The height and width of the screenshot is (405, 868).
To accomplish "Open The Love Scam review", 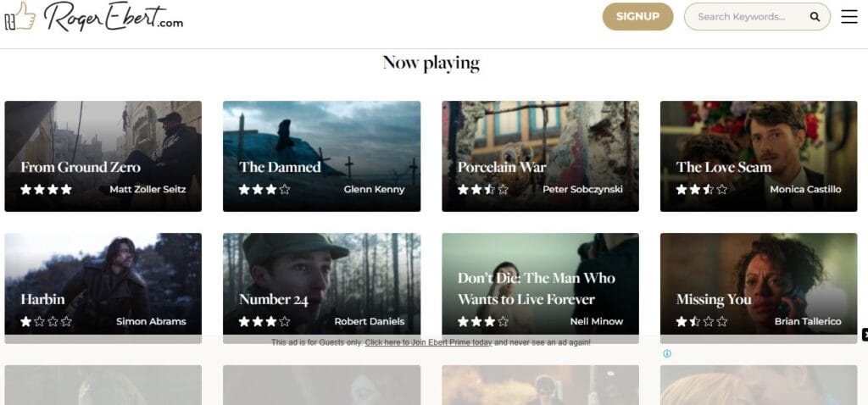I will [759, 156].
